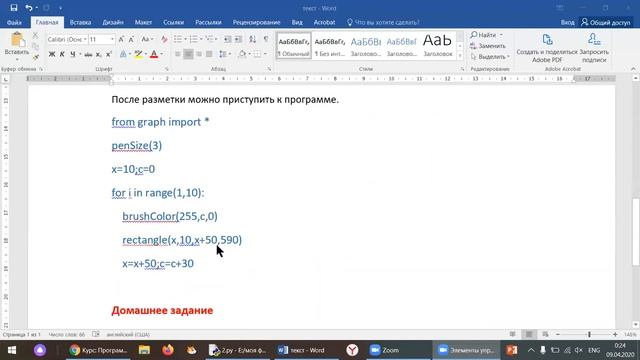640x360 pixels.
Task: Expand the styles gallery more button
Action: pyautogui.click(x=460, y=56)
